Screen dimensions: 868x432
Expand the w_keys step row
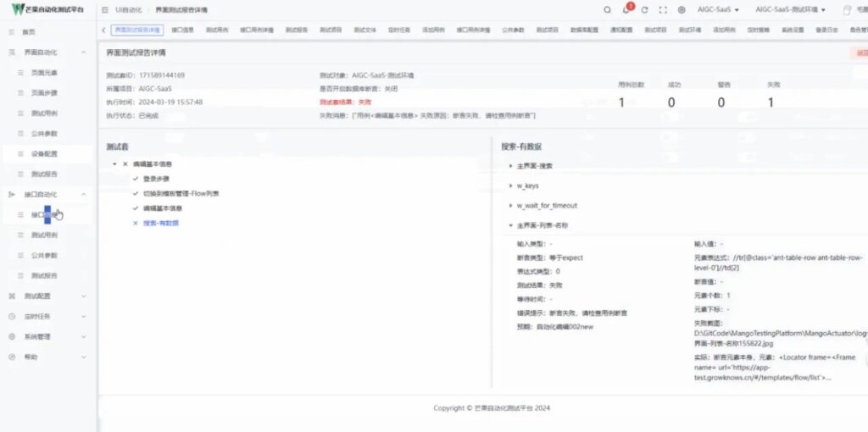point(510,186)
